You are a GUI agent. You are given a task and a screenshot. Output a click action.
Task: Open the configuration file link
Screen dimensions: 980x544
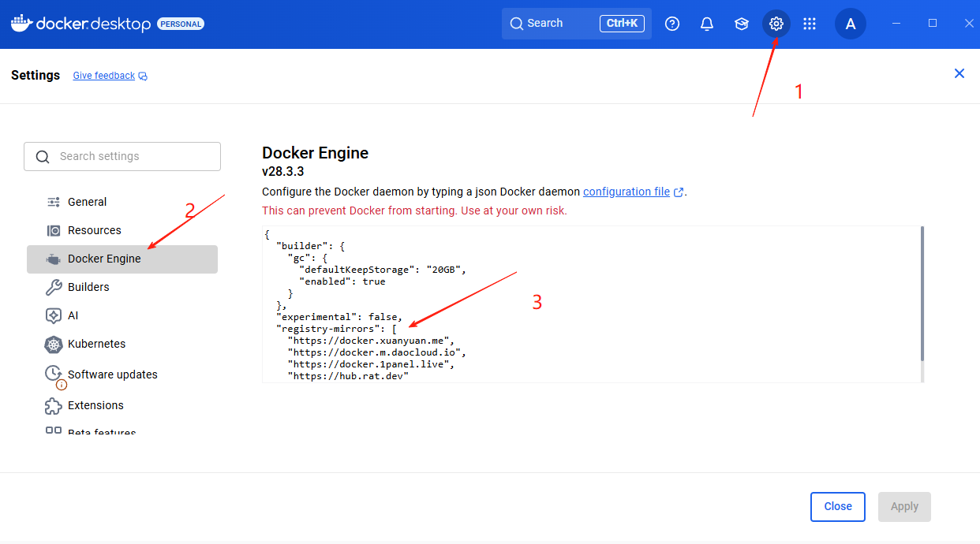tap(627, 191)
